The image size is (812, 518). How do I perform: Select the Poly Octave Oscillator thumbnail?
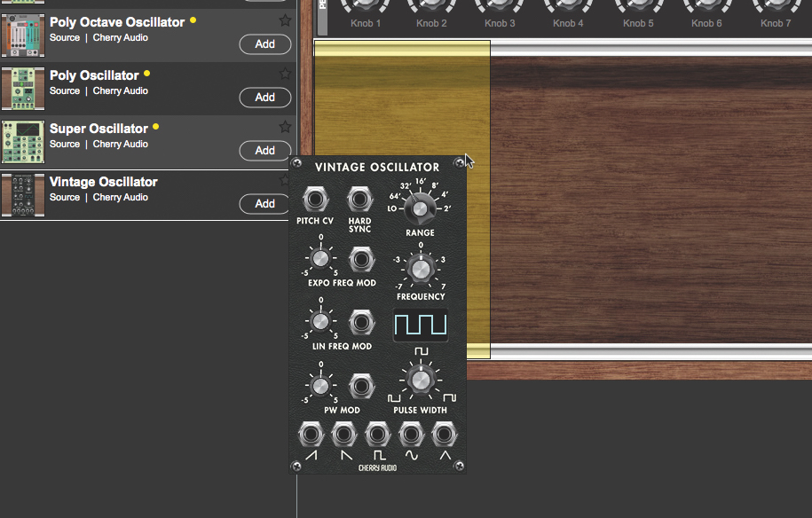coord(23,35)
